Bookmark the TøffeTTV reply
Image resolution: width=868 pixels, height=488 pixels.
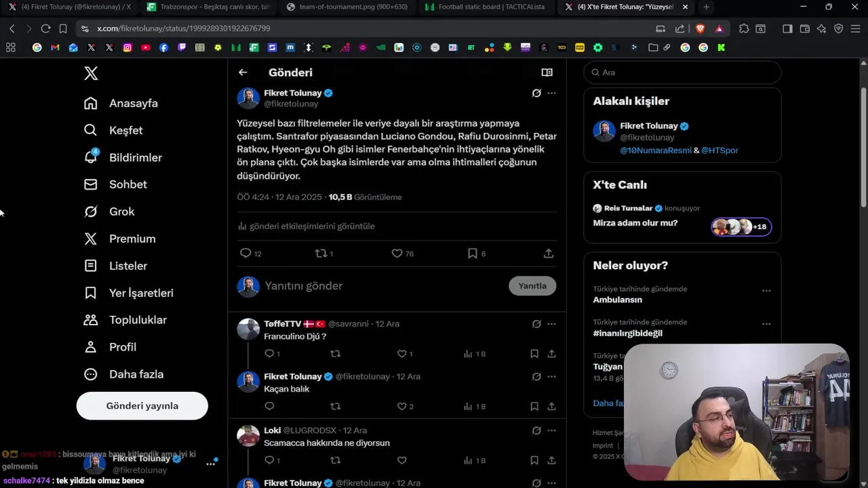pyautogui.click(x=534, y=354)
